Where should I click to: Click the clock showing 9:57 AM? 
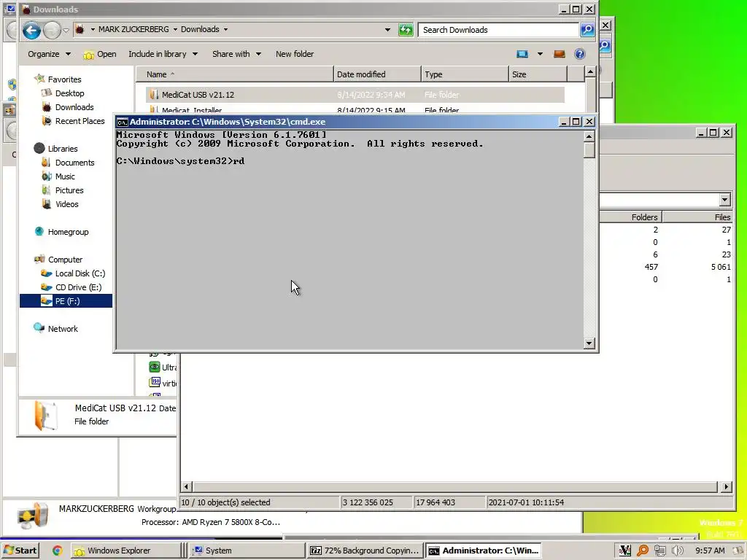(x=710, y=551)
